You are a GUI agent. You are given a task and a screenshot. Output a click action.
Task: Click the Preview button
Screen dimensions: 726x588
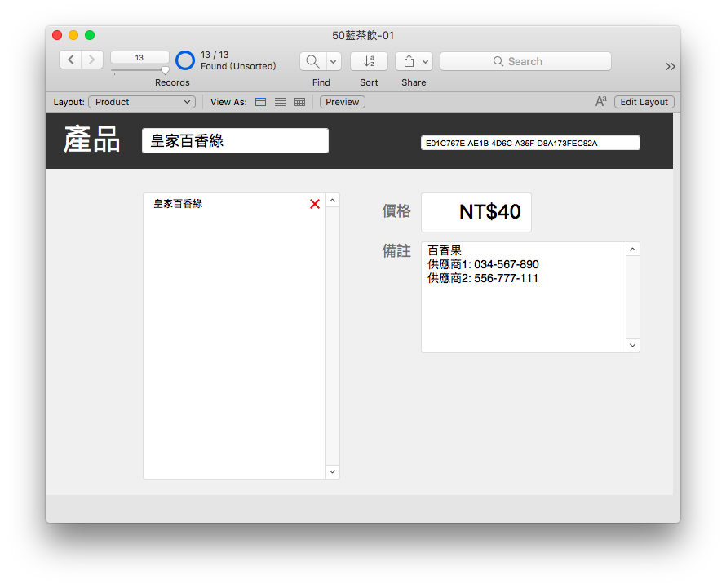[x=342, y=102]
